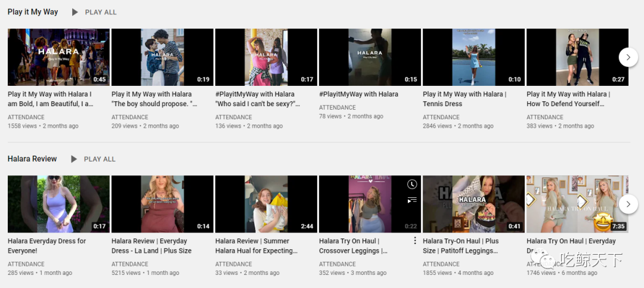Click ATTENDANCE channel under La Land Plus Size video
This screenshot has height=288, width=644.
[x=130, y=264]
